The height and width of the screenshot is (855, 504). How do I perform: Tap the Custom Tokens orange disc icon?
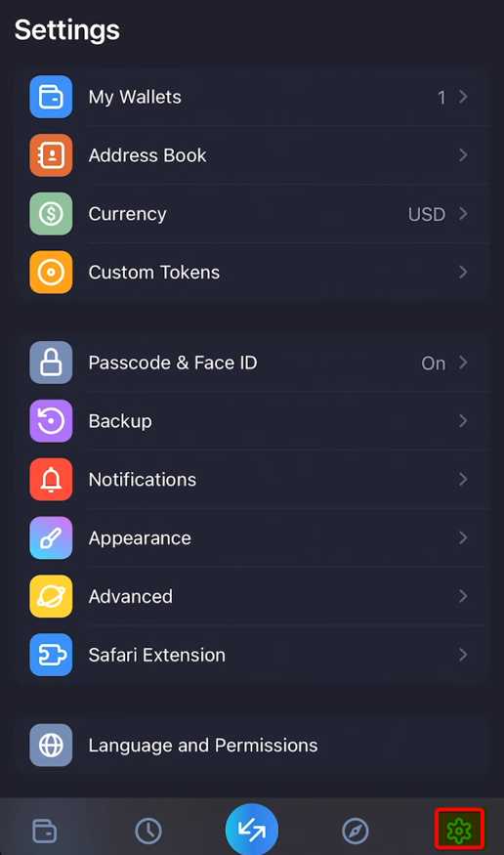(51, 272)
